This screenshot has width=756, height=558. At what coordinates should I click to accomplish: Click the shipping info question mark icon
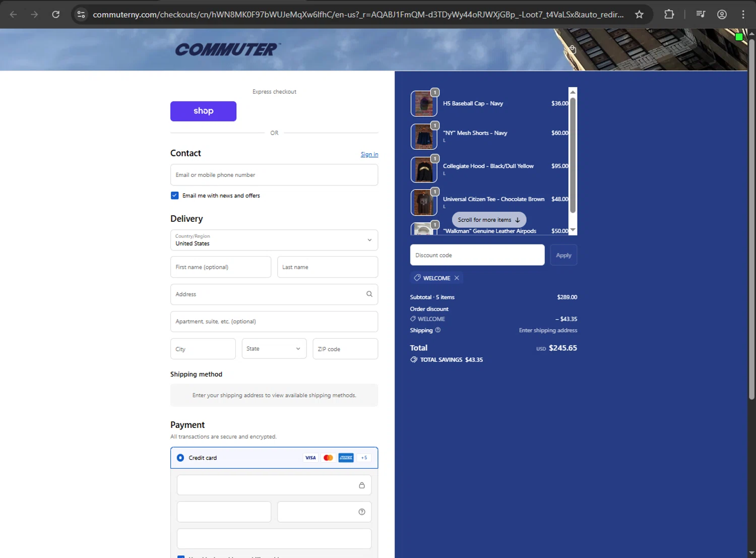click(437, 330)
